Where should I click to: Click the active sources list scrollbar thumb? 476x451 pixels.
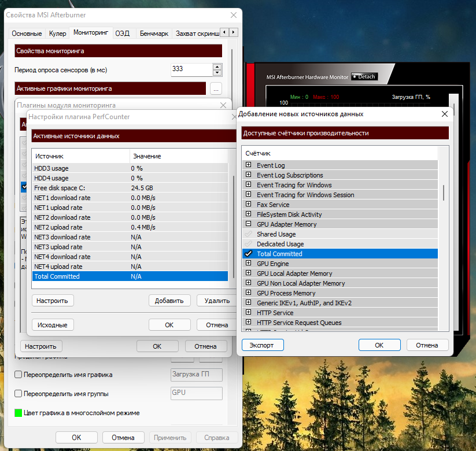[233, 227]
